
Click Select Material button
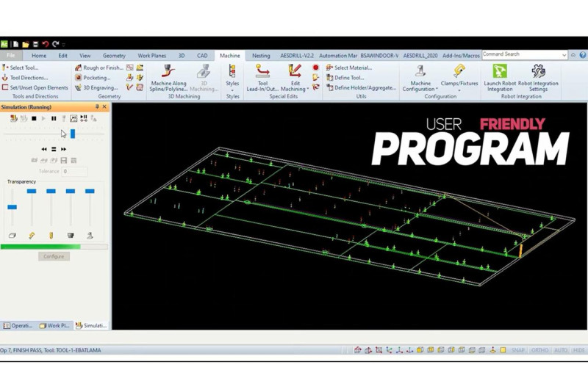click(x=352, y=68)
